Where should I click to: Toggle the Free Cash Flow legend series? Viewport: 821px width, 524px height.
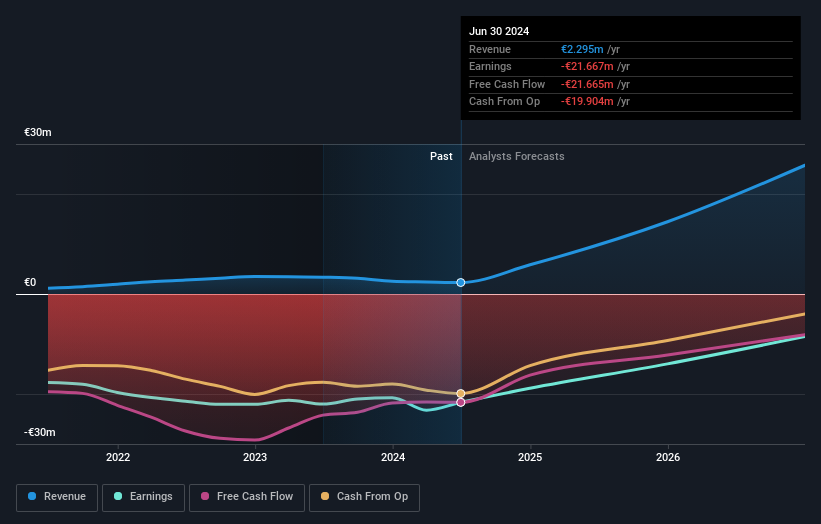tap(247, 497)
